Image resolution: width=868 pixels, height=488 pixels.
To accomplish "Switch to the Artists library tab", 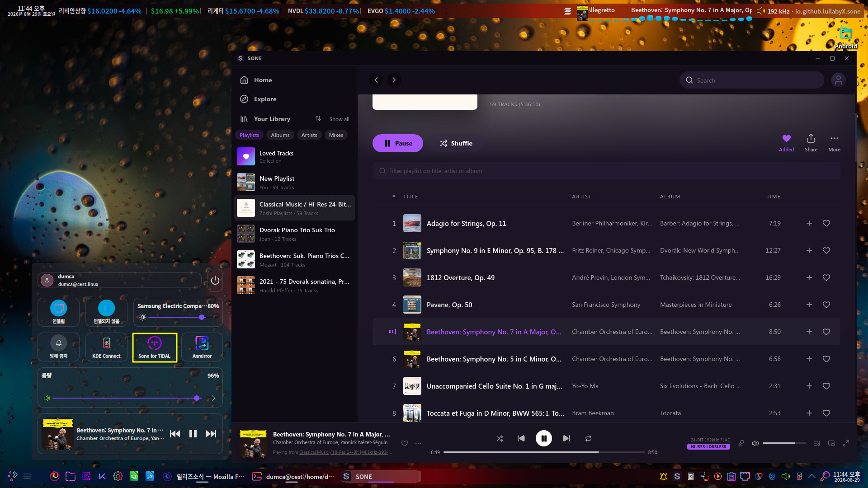I will (309, 135).
